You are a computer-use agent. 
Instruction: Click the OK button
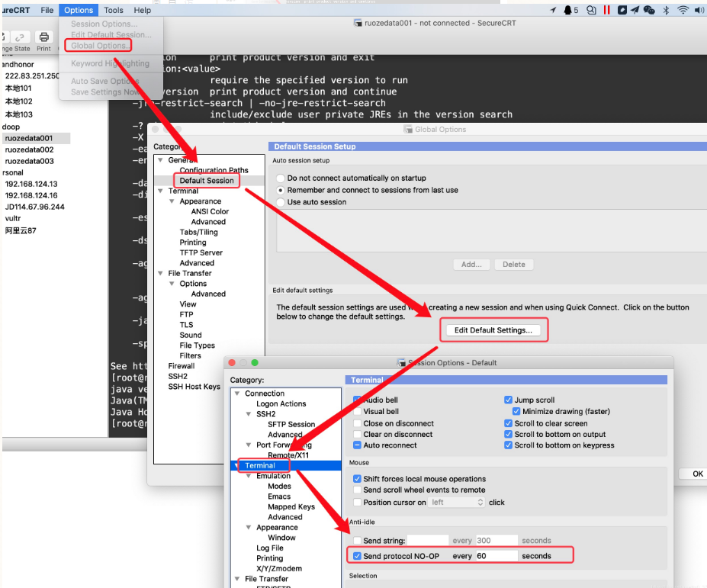click(697, 474)
